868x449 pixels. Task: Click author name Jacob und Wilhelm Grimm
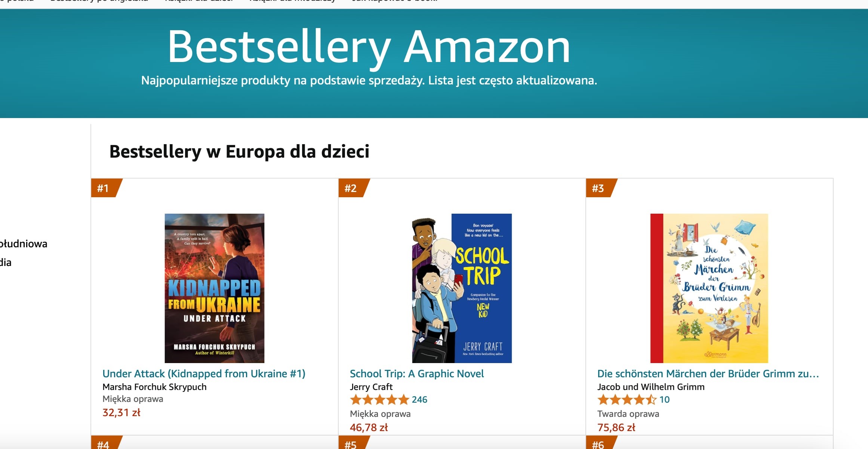click(x=651, y=387)
